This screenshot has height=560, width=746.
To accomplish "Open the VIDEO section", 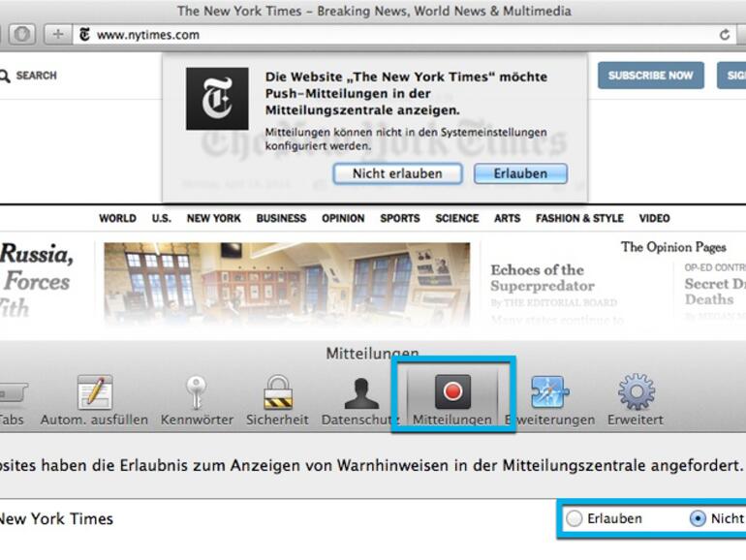I will point(654,218).
